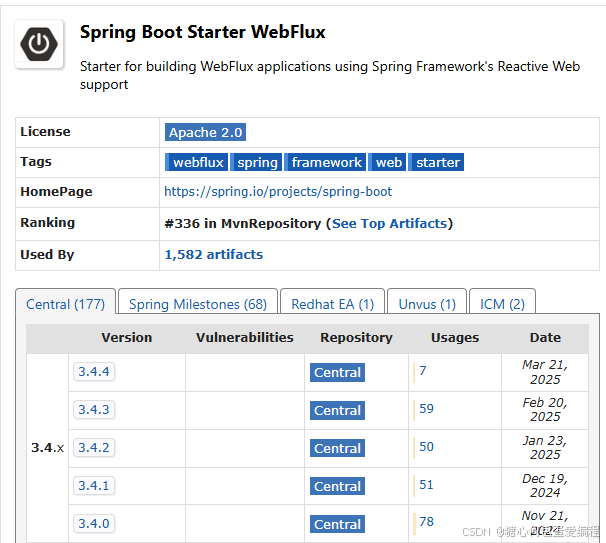Open the spring.io/projects/spring-boot homepage link
The image size is (606, 543).
tap(278, 192)
